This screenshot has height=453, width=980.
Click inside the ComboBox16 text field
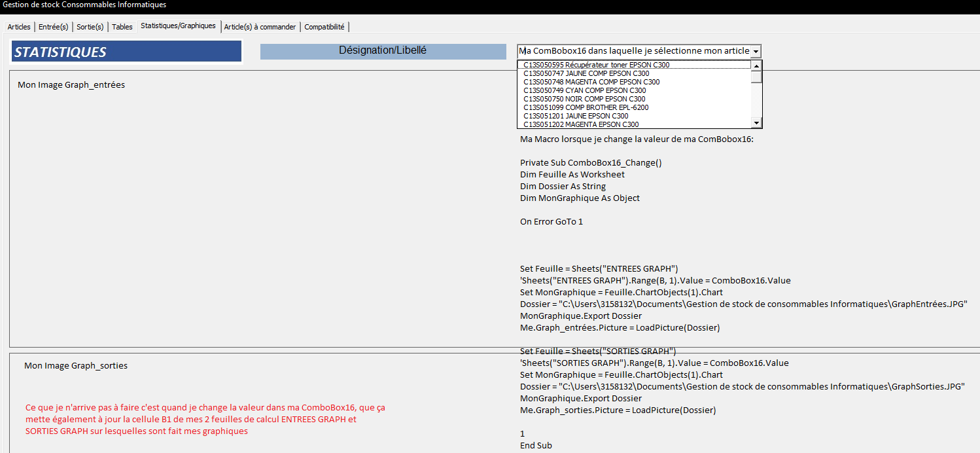click(x=633, y=51)
